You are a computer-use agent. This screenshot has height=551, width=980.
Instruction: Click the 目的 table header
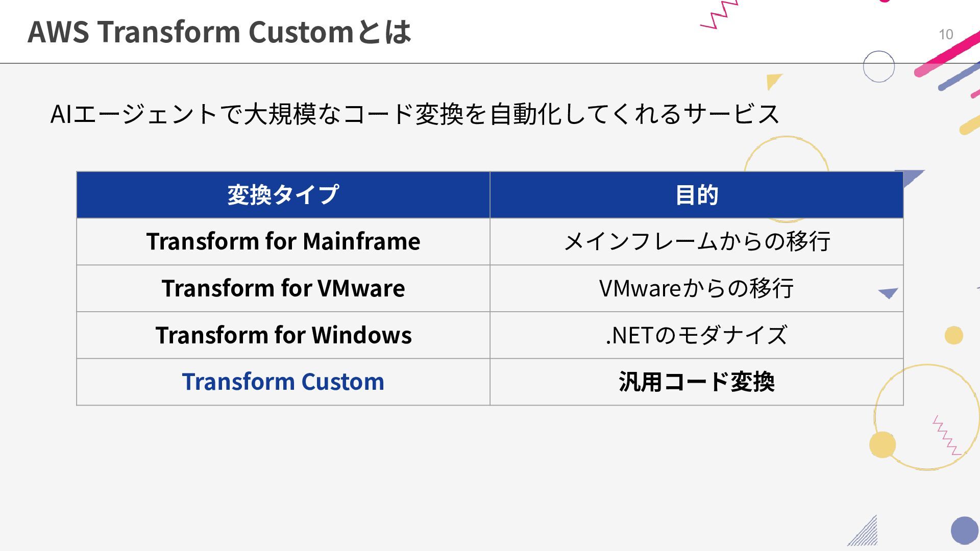pyautogui.click(x=696, y=195)
